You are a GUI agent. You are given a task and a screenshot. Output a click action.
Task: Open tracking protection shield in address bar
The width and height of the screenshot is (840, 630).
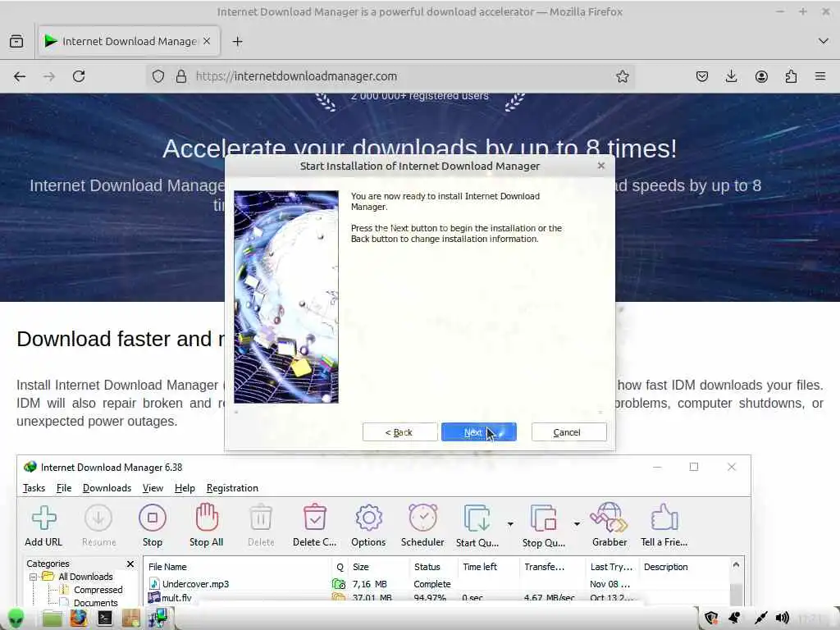click(x=158, y=76)
